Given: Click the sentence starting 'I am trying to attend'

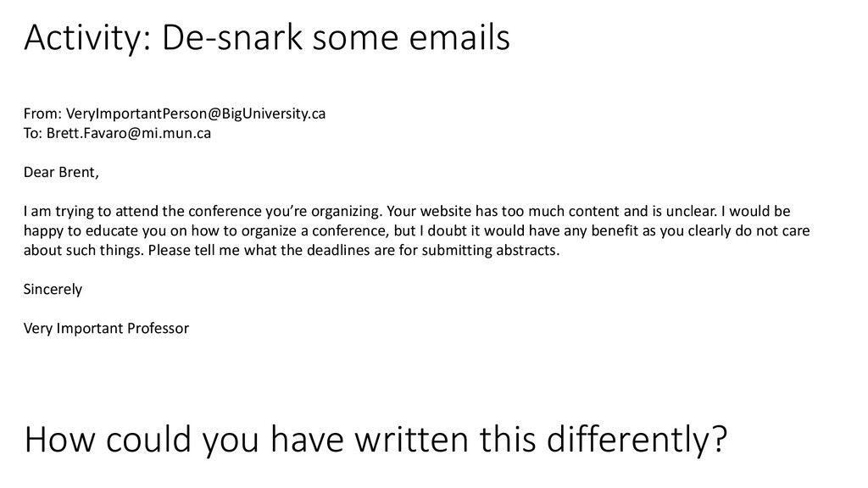Looking at the screenshot, I should [x=203, y=211].
